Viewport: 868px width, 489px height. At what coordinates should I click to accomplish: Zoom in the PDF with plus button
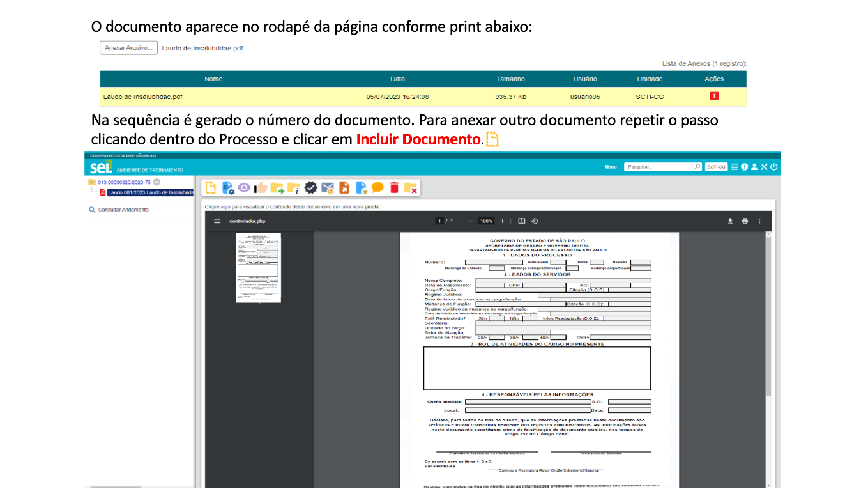pyautogui.click(x=503, y=221)
